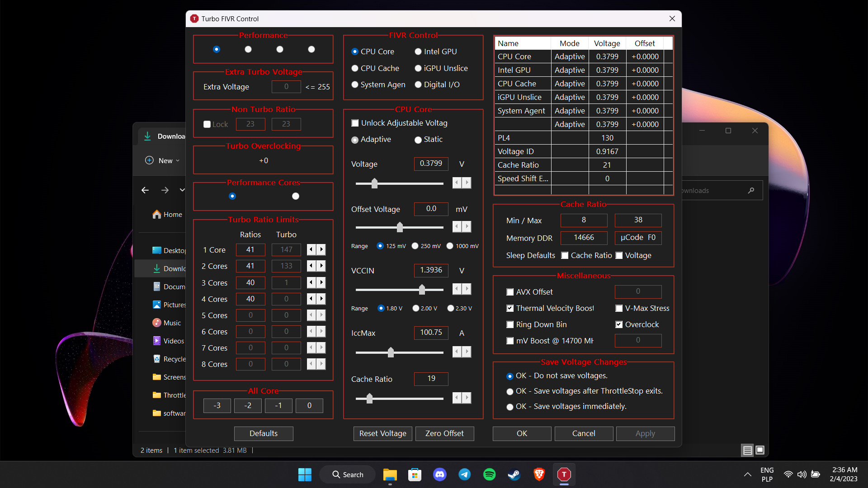Click ThrottleStop taskbar icon
This screenshot has width=868, height=488.
click(x=564, y=474)
